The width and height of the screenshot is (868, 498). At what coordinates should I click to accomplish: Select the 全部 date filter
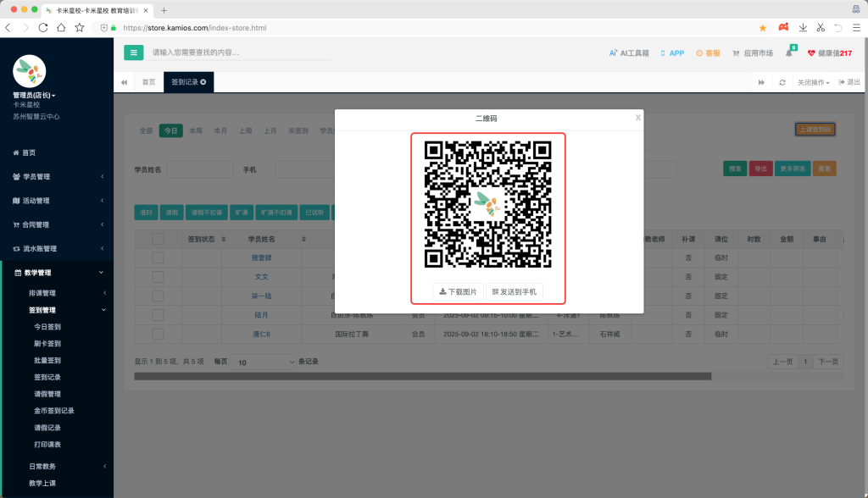tap(146, 130)
